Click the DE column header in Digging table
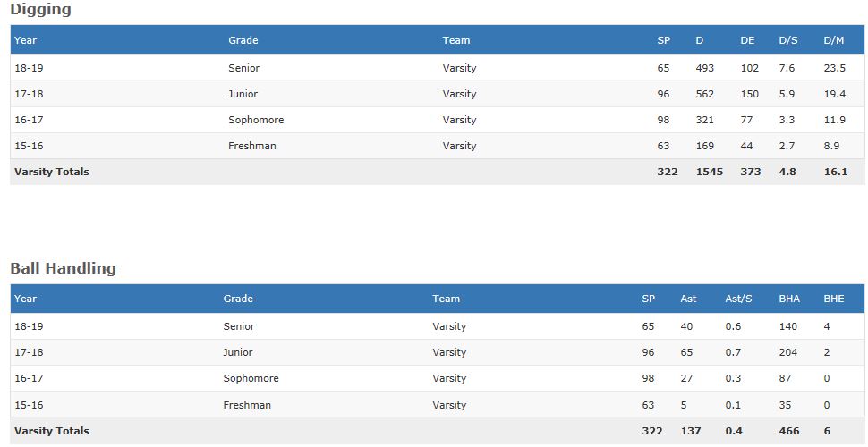868x447 pixels. click(x=747, y=40)
